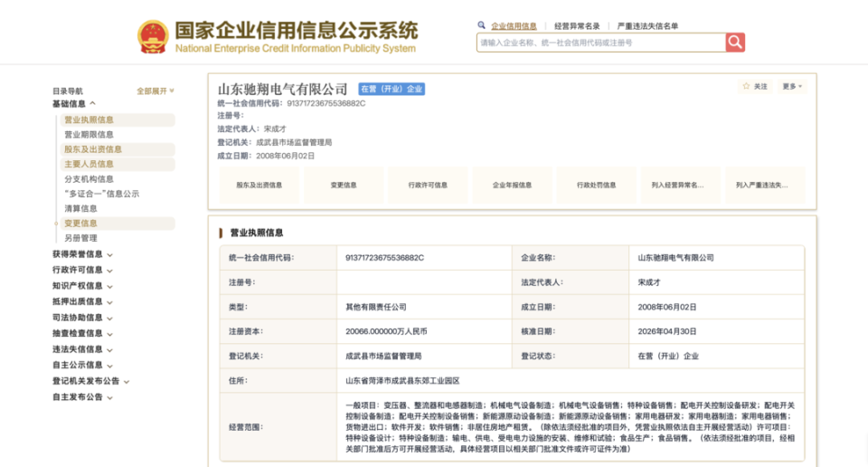Click the star icon beside 关注
Screen dimensions: 868x467
pyautogui.click(x=746, y=86)
